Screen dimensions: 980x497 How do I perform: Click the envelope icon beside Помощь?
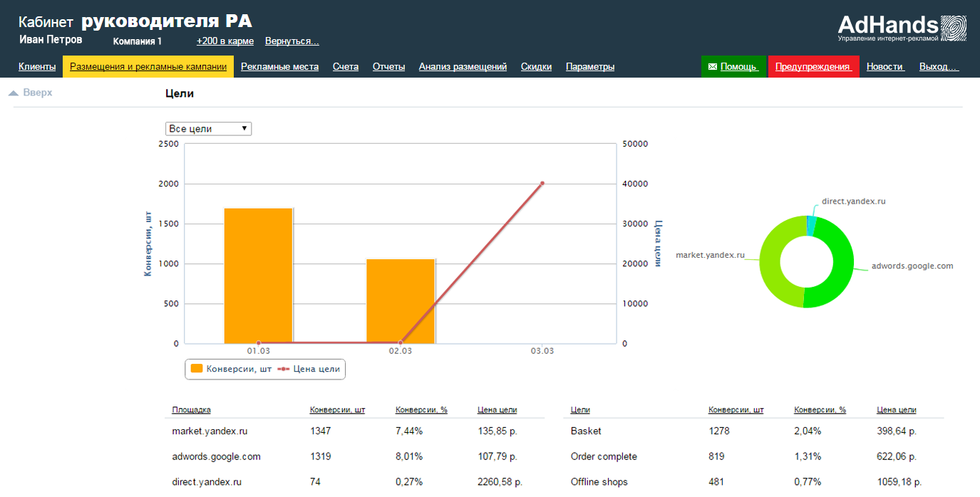(712, 67)
